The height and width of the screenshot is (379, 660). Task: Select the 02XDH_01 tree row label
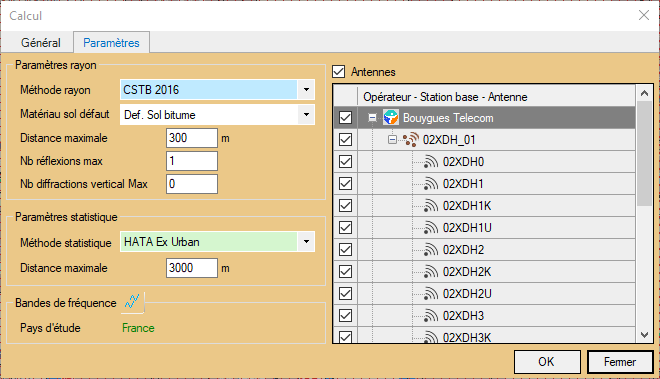pyautogui.click(x=449, y=139)
